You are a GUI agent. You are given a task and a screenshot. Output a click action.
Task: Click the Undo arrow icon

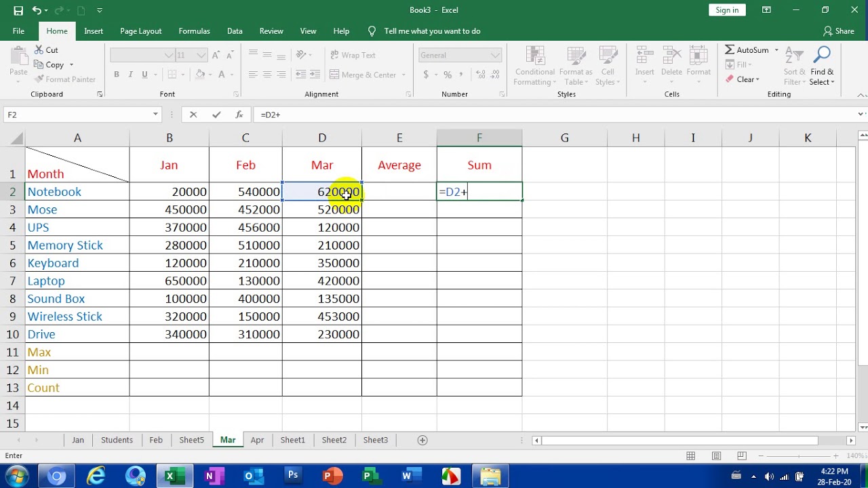pos(37,10)
